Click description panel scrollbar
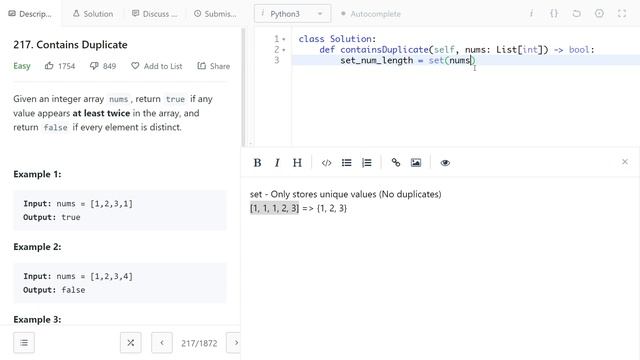Viewport: 640px width, 360px height. [x=244, y=87]
